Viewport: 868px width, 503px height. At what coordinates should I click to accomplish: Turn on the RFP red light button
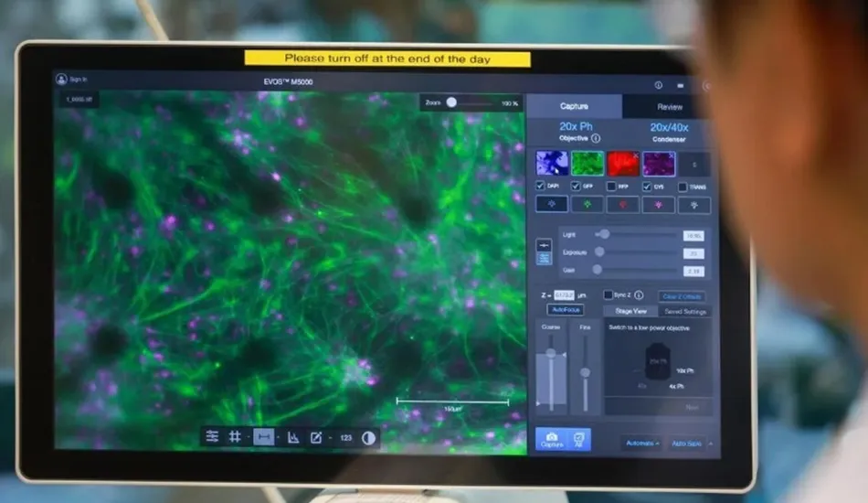coord(622,205)
